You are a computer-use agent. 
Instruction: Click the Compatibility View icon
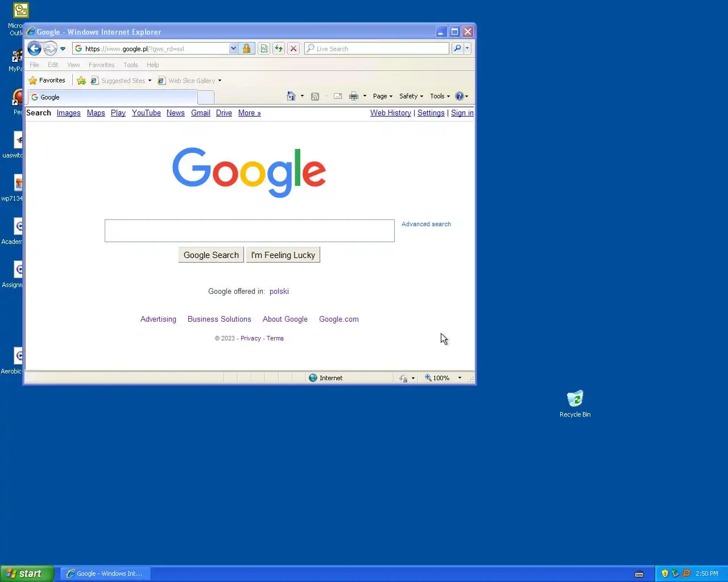point(264,49)
